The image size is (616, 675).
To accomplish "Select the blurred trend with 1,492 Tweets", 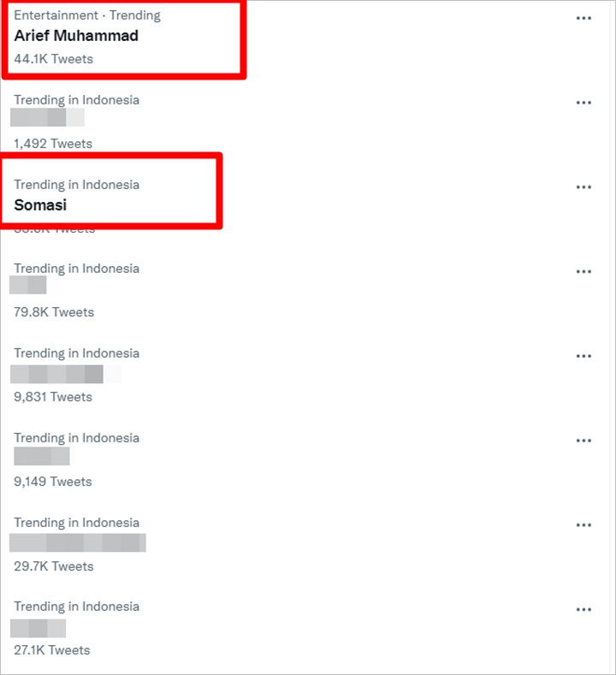I will 47,117.
